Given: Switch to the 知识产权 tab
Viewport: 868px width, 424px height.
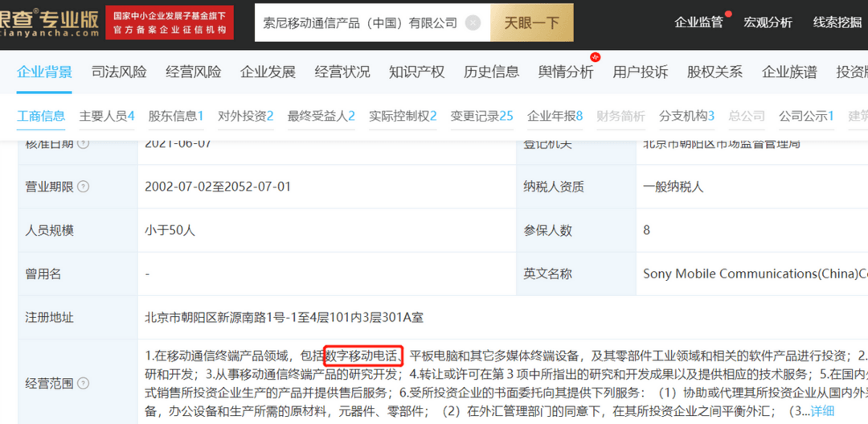Looking at the screenshot, I should click(x=417, y=72).
